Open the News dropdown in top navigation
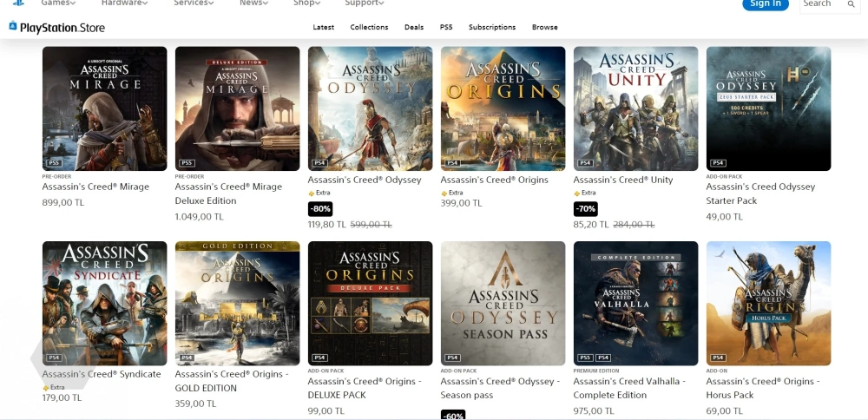868x420 pixels. point(253,3)
